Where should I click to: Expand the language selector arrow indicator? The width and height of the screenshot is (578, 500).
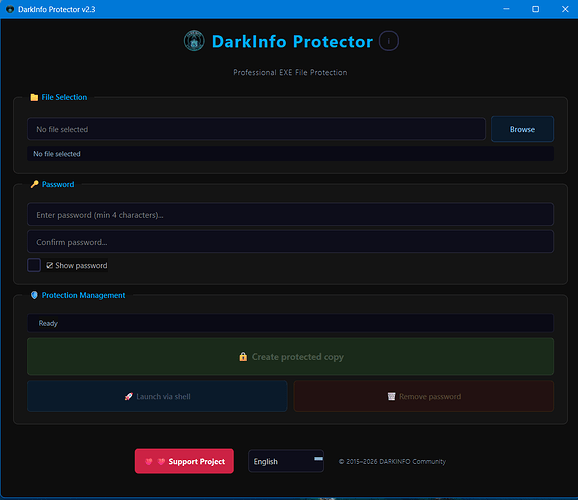click(318, 459)
